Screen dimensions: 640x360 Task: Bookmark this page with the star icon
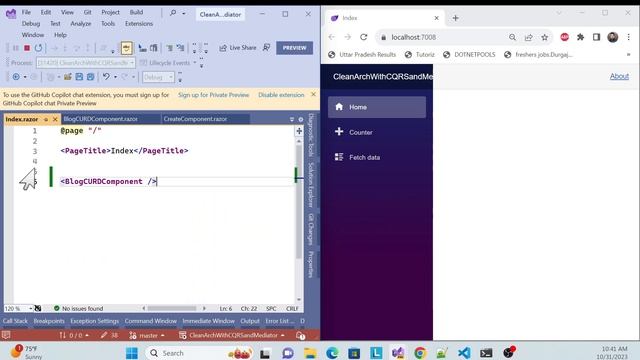(x=544, y=37)
